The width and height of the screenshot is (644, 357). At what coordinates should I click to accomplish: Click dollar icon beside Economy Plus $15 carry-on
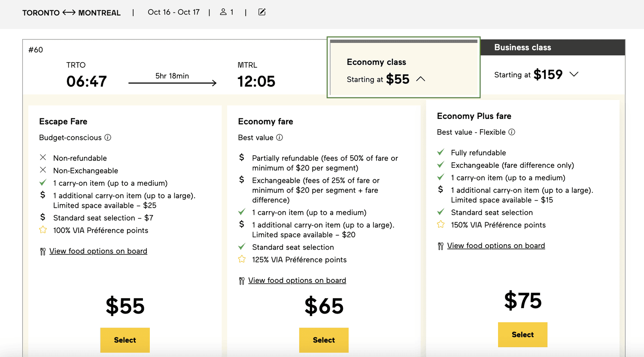click(440, 189)
